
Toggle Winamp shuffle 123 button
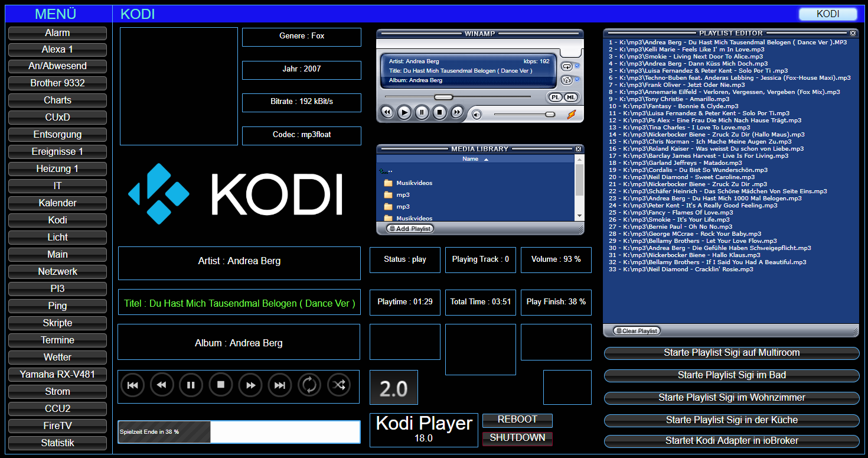click(x=567, y=80)
